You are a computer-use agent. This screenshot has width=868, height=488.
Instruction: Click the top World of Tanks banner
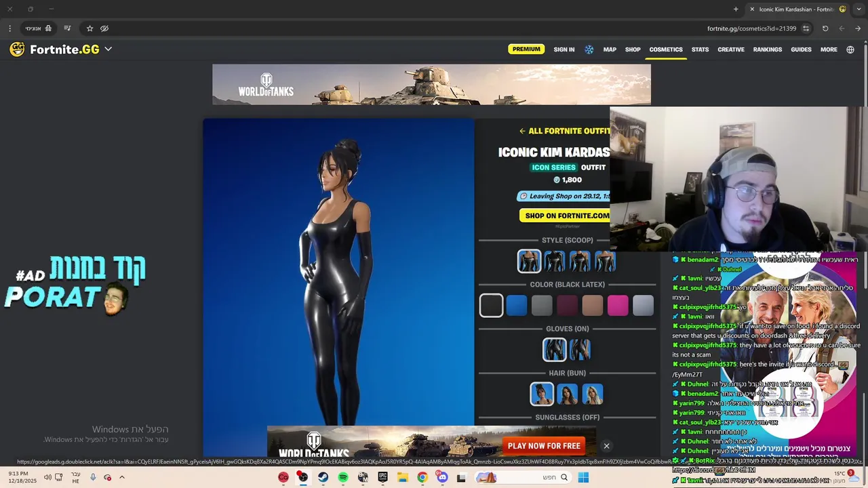click(431, 85)
